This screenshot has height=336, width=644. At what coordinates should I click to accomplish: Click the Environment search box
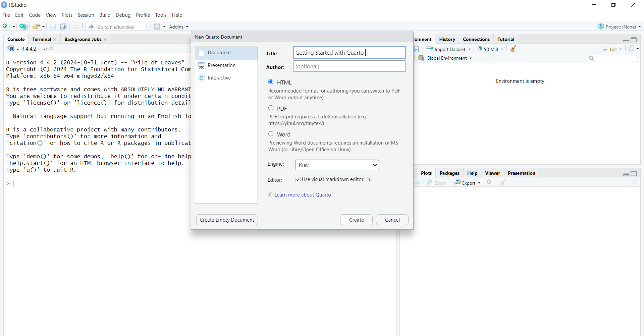tap(611, 58)
